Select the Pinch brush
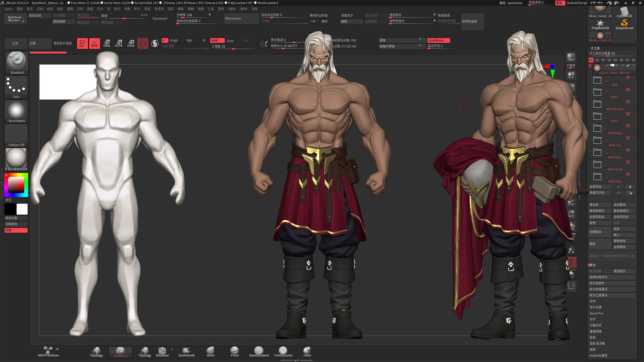This screenshot has height=362, width=644. [235, 352]
